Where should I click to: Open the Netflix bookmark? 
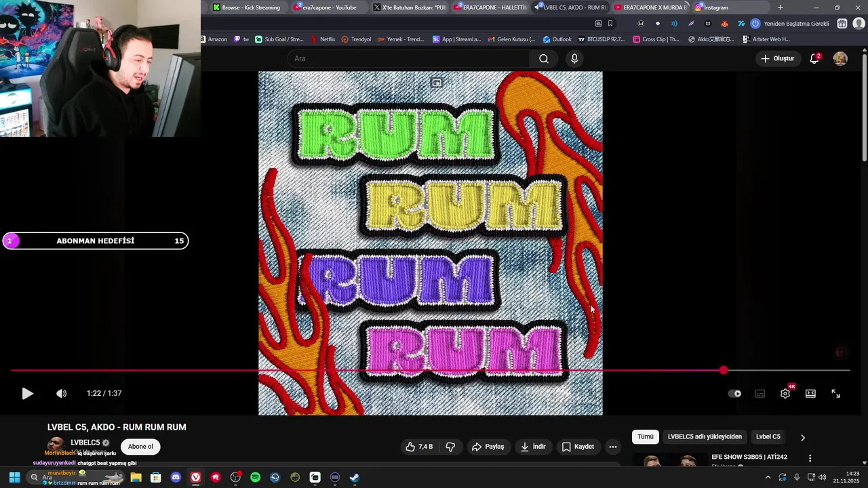point(323,39)
